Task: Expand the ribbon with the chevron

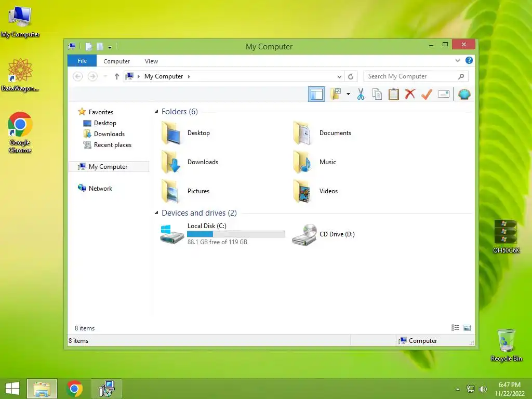Action: pyautogui.click(x=457, y=60)
